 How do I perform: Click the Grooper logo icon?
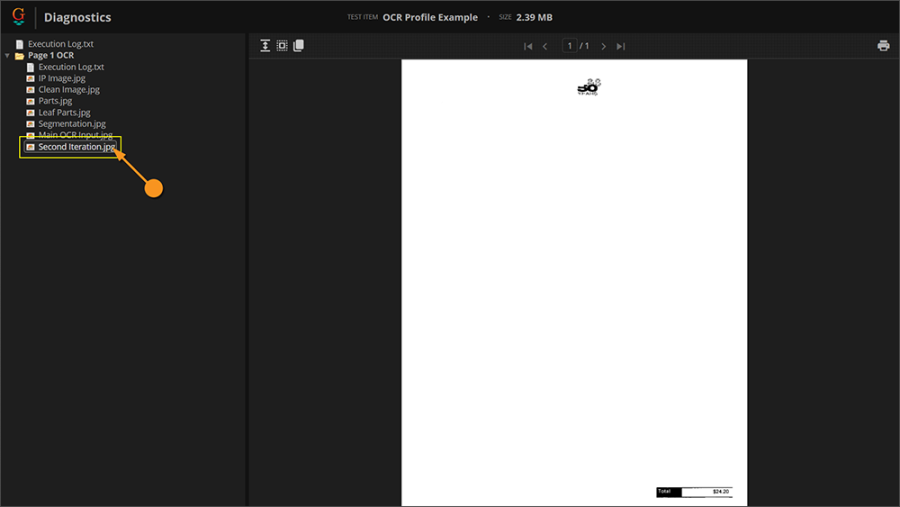18,16
